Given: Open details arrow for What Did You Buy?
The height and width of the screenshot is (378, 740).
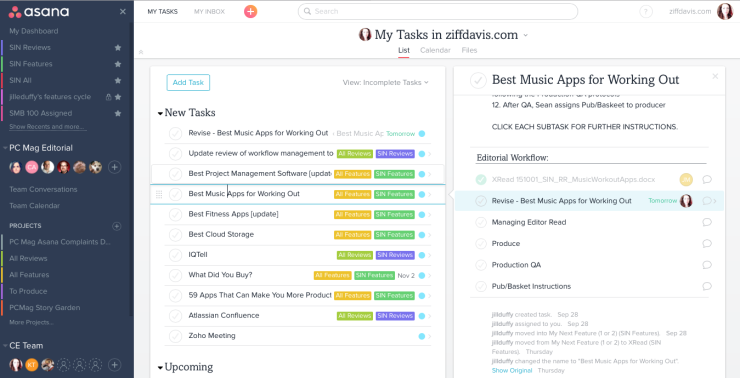Looking at the screenshot, I should point(429,276).
